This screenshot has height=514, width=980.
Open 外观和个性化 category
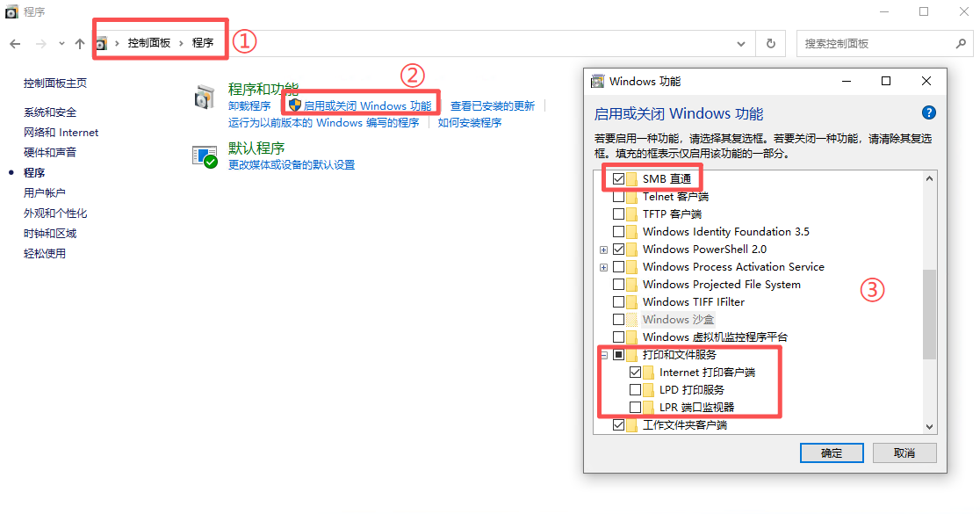tap(55, 214)
